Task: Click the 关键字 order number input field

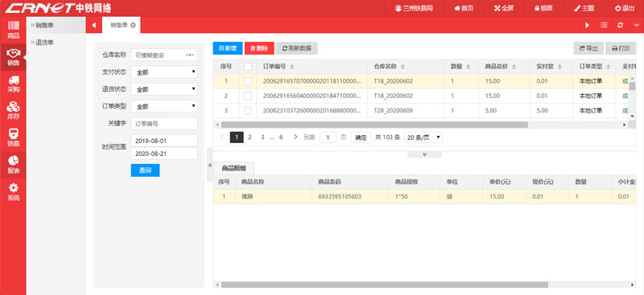Action: pyautogui.click(x=164, y=124)
